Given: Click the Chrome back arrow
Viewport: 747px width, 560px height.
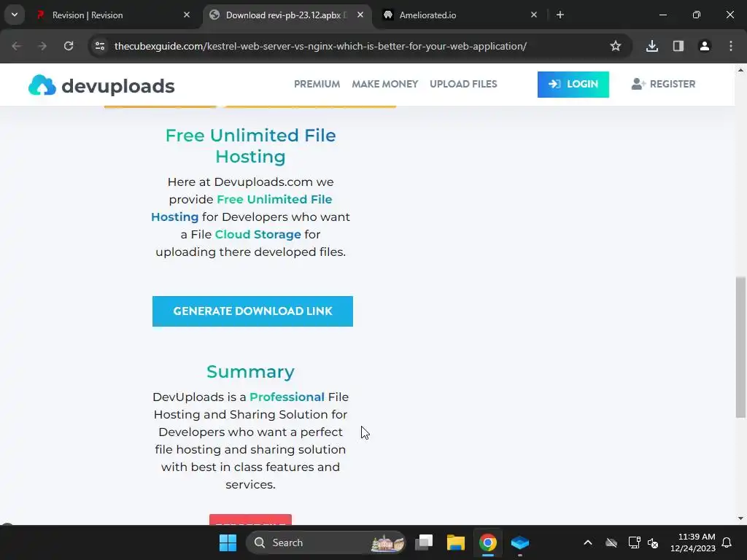Looking at the screenshot, I should [17, 46].
